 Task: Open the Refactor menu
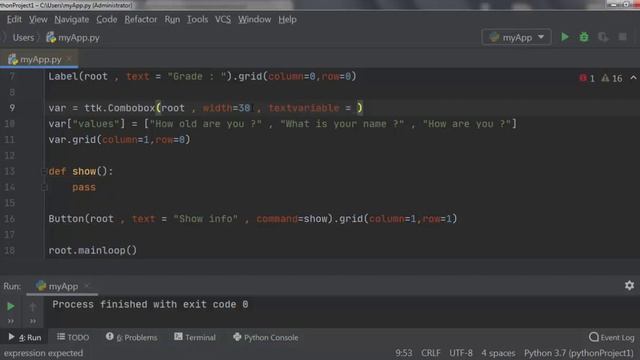(140, 19)
